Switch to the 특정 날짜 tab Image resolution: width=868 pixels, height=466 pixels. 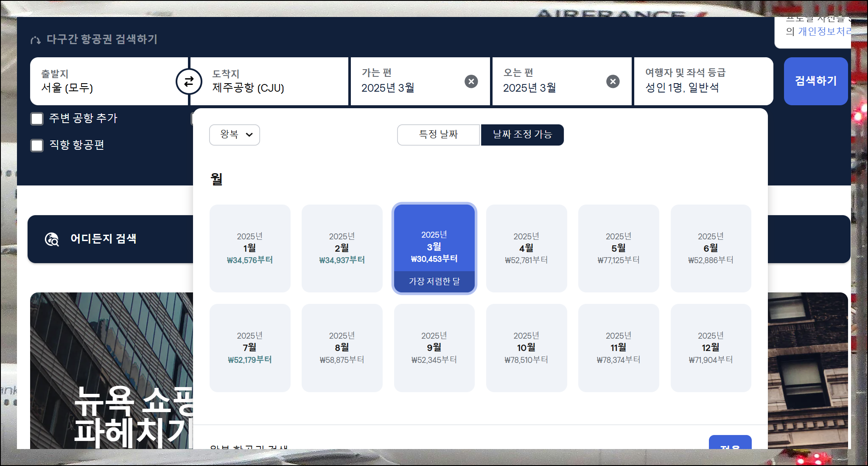pyautogui.click(x=438, y=135)
